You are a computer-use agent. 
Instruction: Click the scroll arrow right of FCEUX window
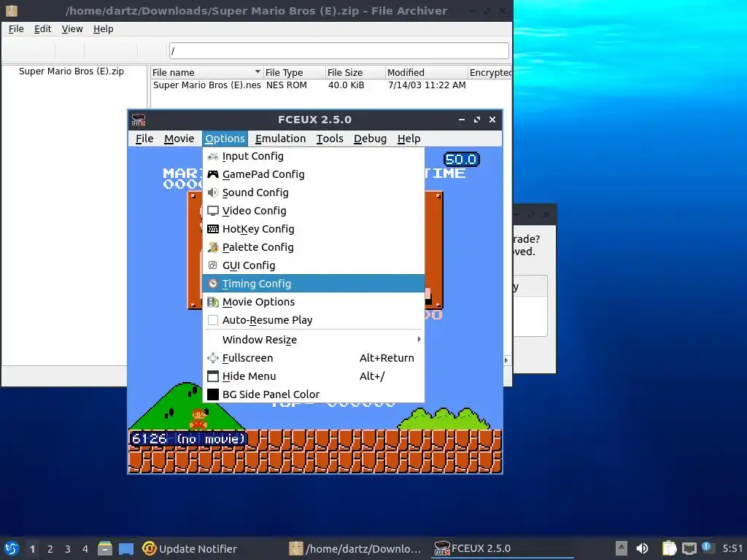pyautogui.click(x=506, y=360)
